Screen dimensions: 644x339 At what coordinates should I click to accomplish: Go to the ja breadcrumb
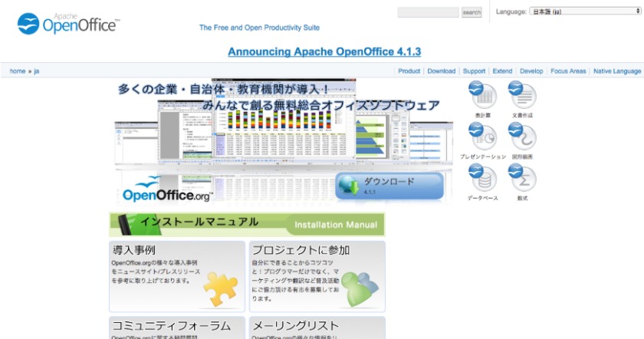pos(37,71)
